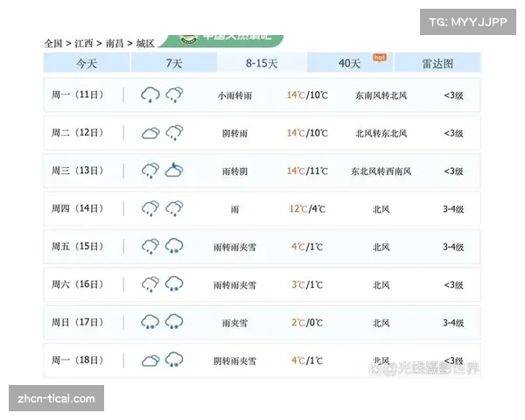Select the 周一（11日）date label
This screenshot has height=420, width=525.
click(77, 94)
